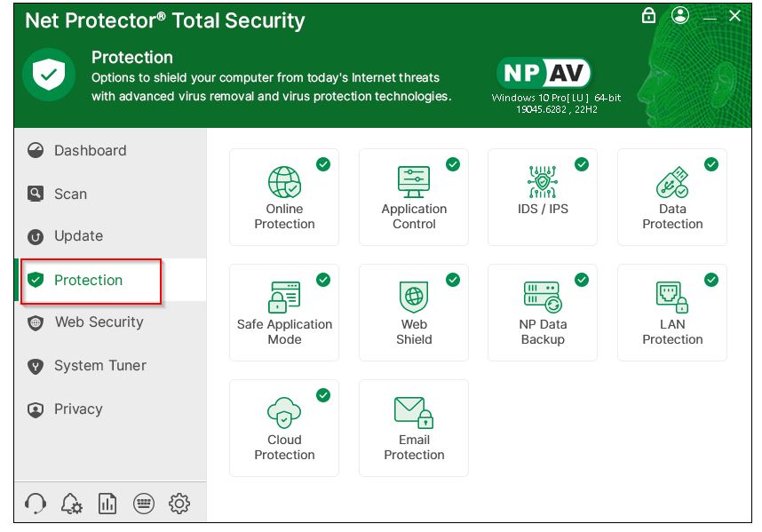Click the padlock icon in title bar

[x=648, y=16]
